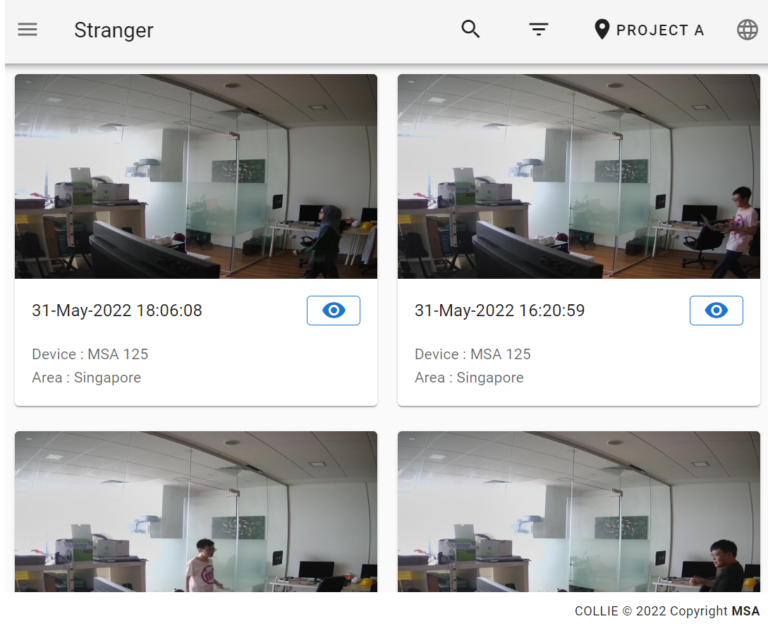
Task: Click the location pin icon
Action: click(x=601, y=29)
